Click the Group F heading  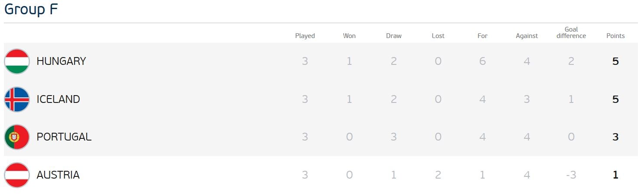tap(31, 10)
